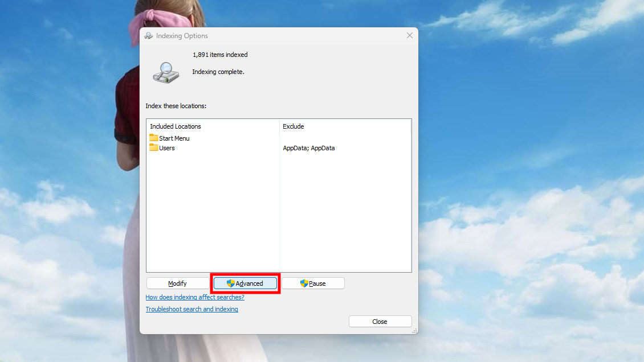Select the Start Menu folder icon
This screenshot has height=362, width=644.
154,138
